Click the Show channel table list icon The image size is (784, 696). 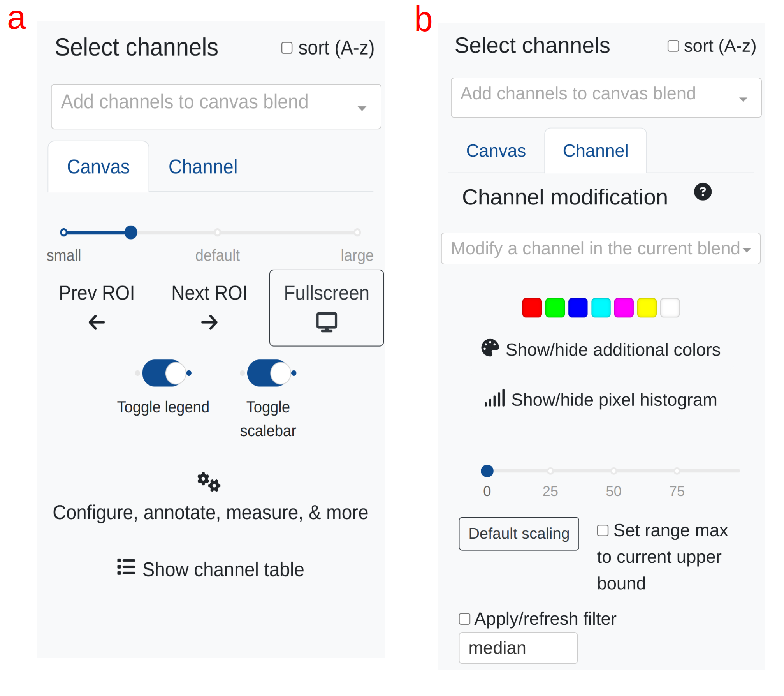click(x=126, y=567)
